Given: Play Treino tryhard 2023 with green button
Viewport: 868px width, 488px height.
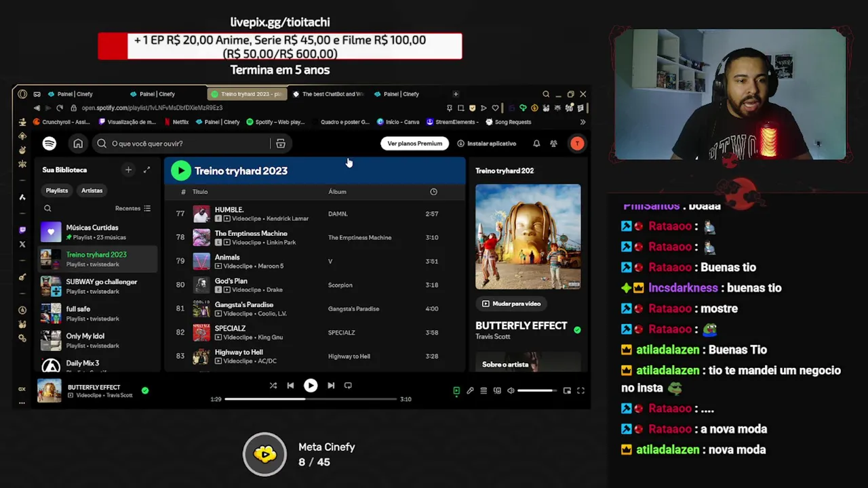Looking at the screenshot, I should [x=180, y=171].
